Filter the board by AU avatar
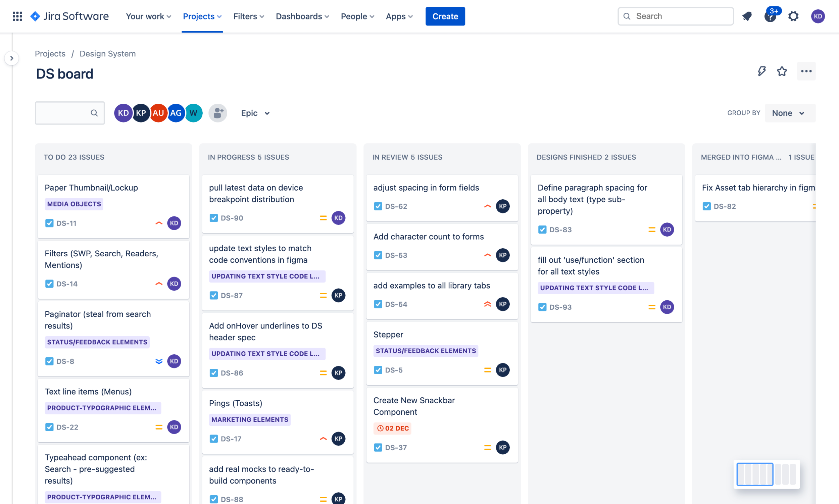 (x=158, y=113)
